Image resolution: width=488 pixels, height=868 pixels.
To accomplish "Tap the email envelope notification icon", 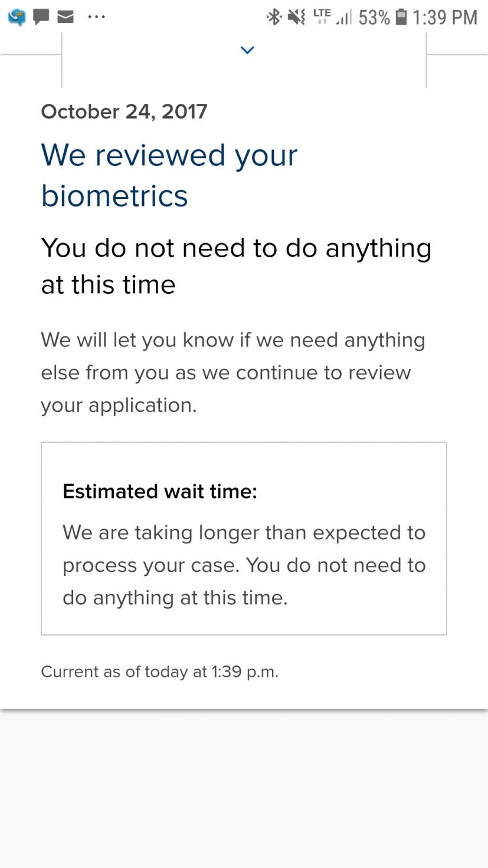I will point(65,17).
